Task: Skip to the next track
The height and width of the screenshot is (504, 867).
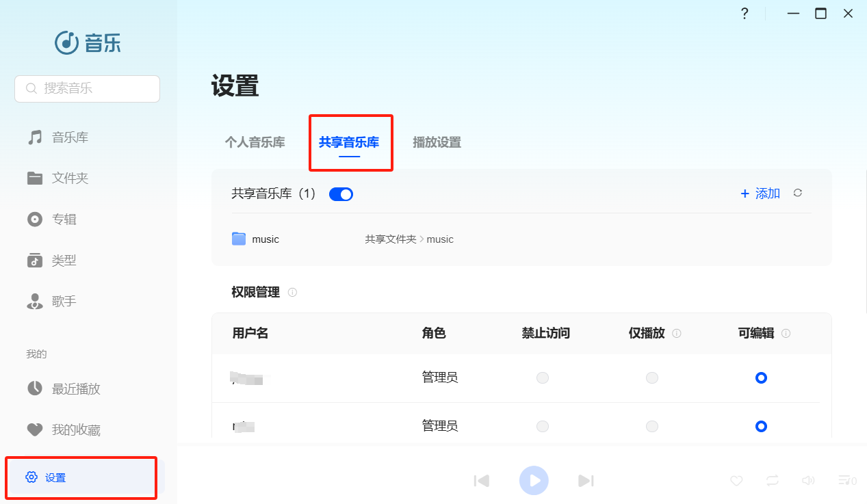Action: point(586,481)
